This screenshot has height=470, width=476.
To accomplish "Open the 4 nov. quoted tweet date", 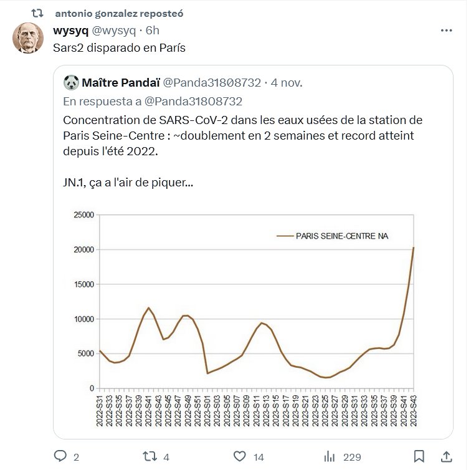I will [288, 82].
